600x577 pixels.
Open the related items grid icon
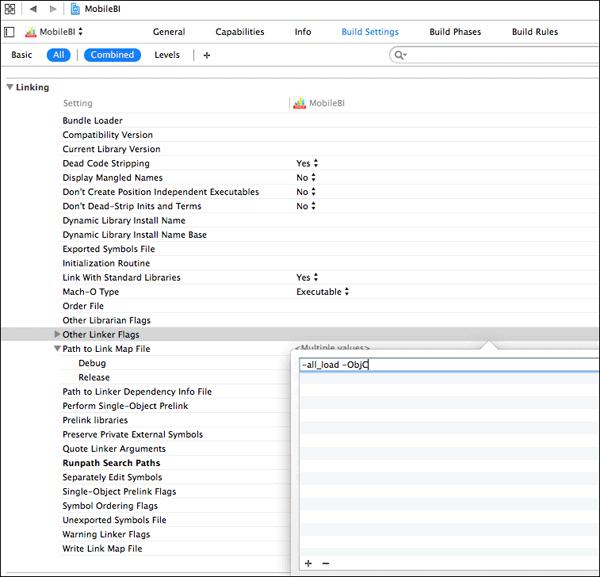[x=10, y=9]
